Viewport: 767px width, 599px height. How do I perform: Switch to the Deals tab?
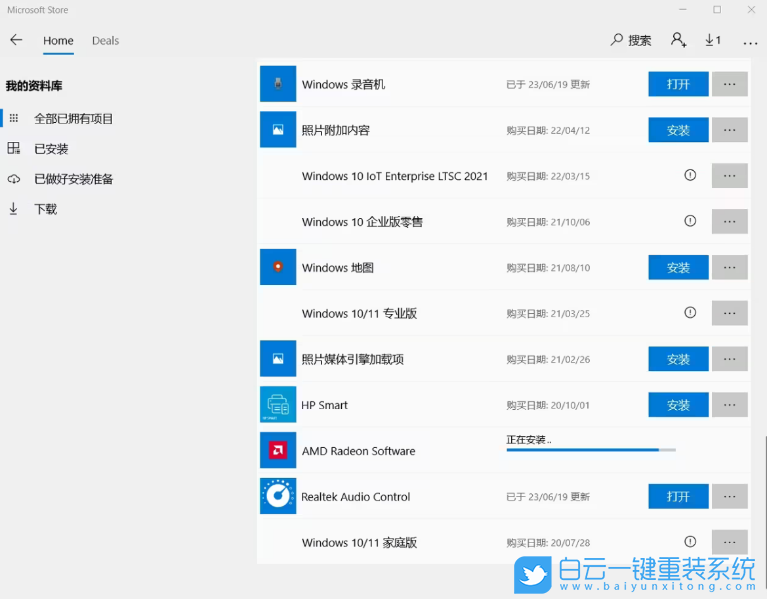pyautogui.click(x=106, y=41)
